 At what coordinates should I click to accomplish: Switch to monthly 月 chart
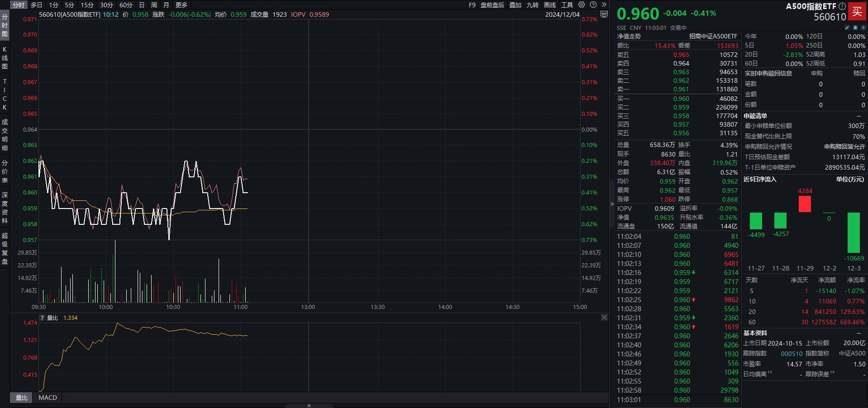(166, 5)
